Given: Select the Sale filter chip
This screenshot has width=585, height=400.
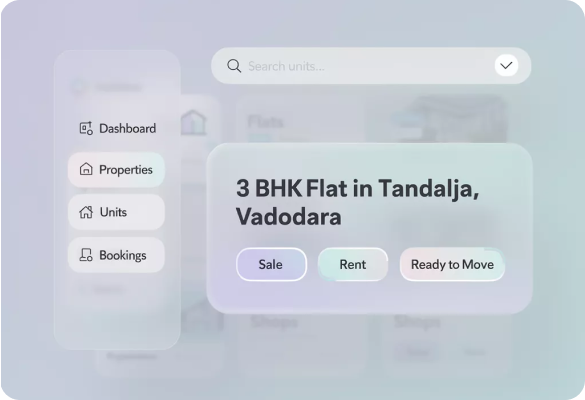Looking at the screenshot, I should pyautogui.click(x=271, y=264).
